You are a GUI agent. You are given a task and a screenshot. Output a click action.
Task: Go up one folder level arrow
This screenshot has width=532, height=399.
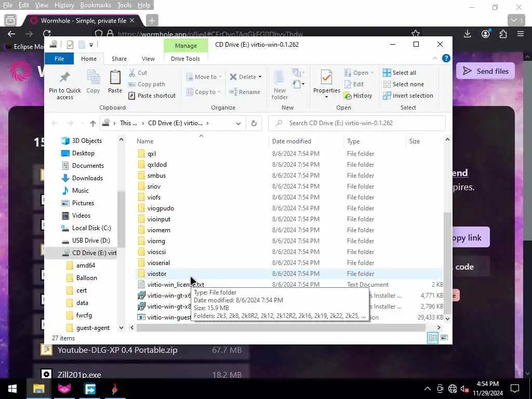[92, 124]
